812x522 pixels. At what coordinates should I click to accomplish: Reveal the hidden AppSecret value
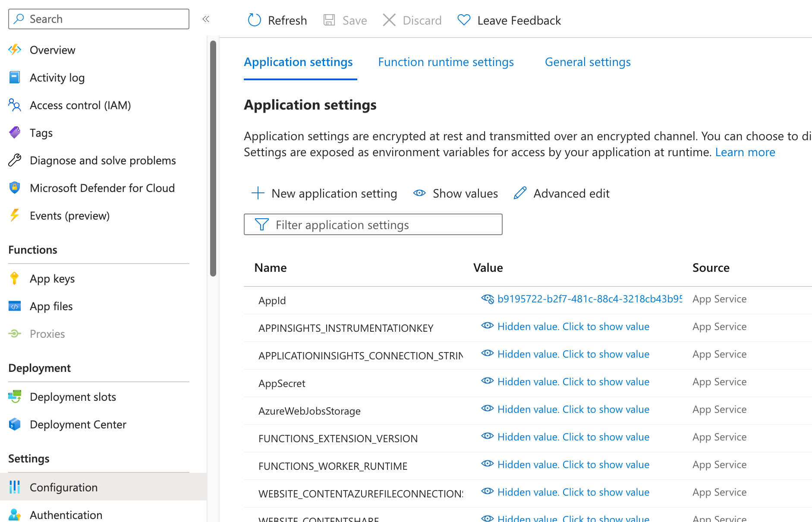pos(573,382)
